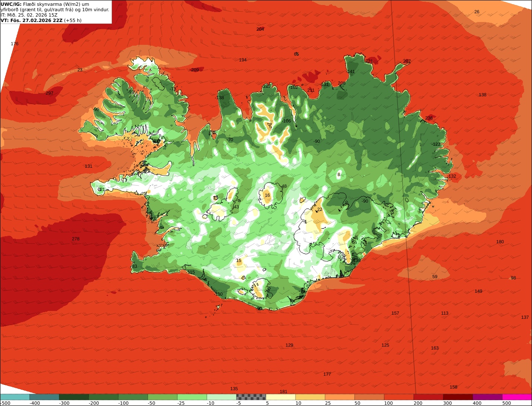
Task: Click the 'IT: Mið. 25. 02. 2026 15Z' line
Action: coord(29,15)
